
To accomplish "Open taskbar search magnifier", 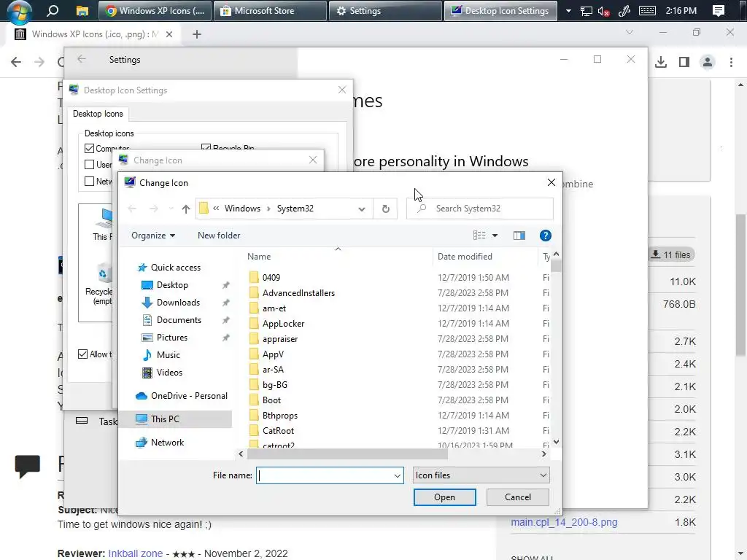I will pyautogui.click(x=53, y=10).
